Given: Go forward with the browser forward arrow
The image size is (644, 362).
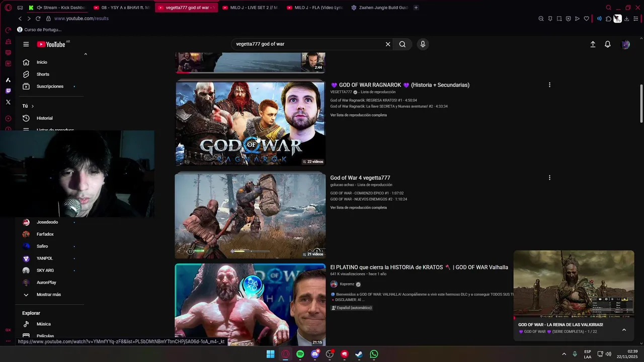Looking at the screenshot, I should click(x=29, y=19).
